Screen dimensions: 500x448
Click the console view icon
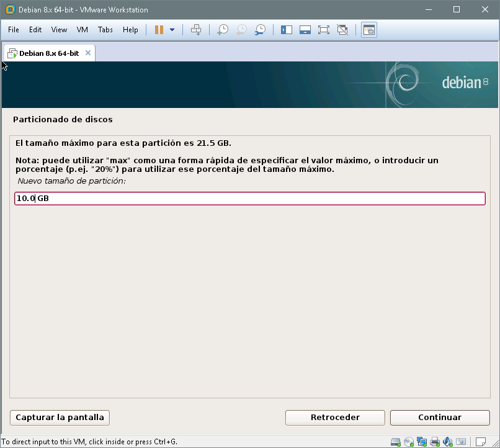pos(369,30)
